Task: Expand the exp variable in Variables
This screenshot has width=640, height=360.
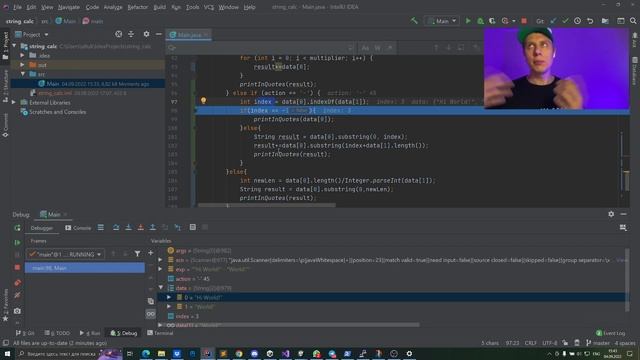Action: coord(160,269)
